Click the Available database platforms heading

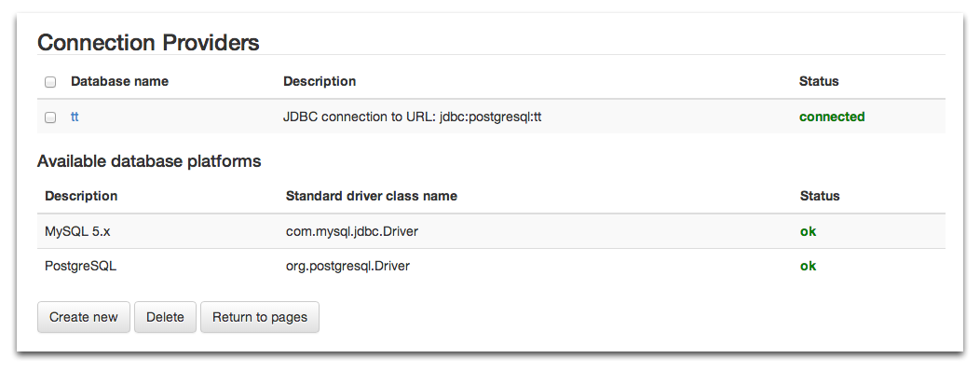tap(149, 161)
